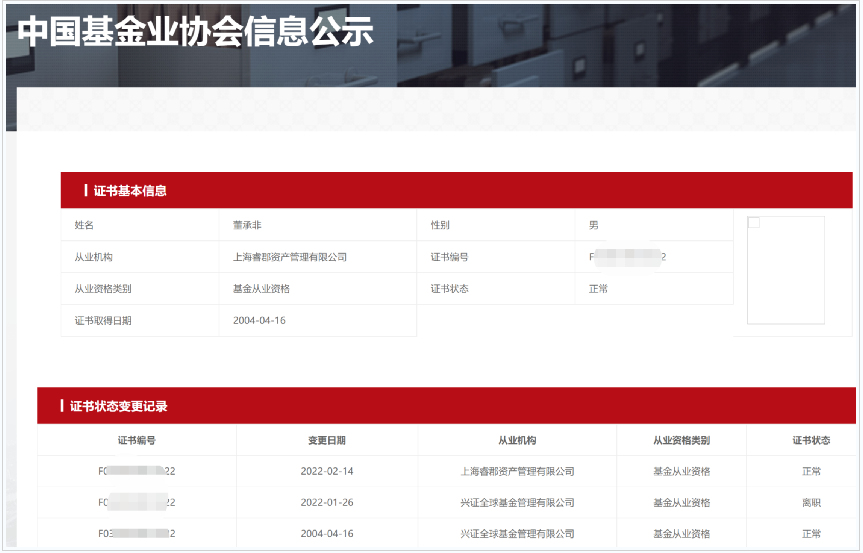
Task: Click the 变更日期 column header
Action: [327, 440]
